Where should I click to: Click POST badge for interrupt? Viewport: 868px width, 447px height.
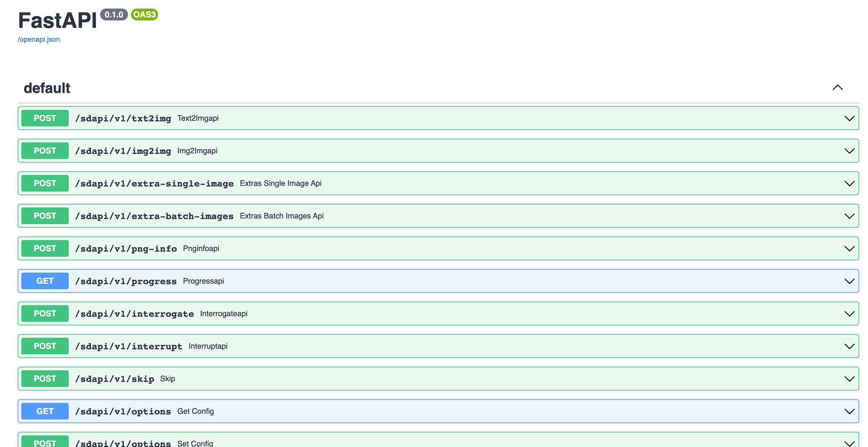(x=45, y=346)
